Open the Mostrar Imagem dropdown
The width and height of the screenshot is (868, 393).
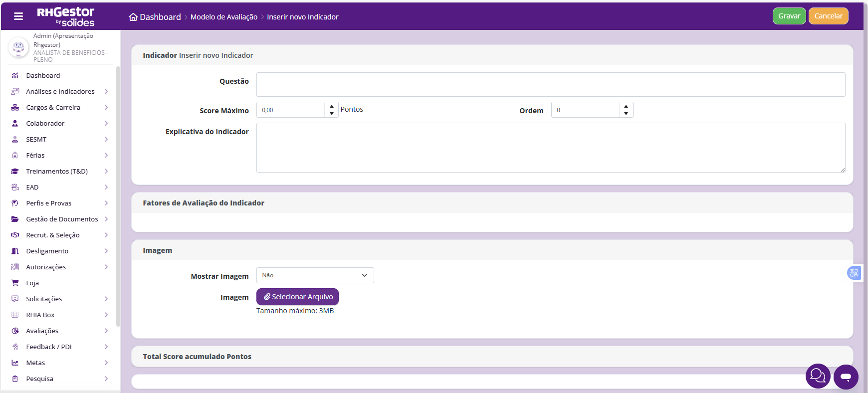pyautogui.click(x=315, y=275)
